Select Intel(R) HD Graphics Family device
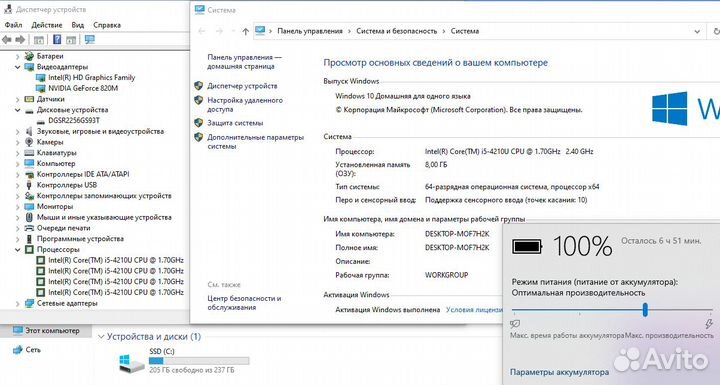The image size is (720, 385). tap(91, 78)
